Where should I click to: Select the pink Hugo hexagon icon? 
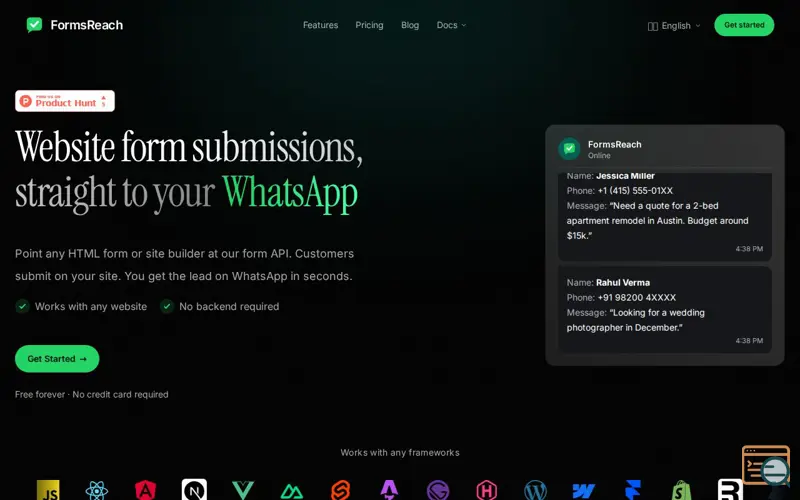point(487,490)
